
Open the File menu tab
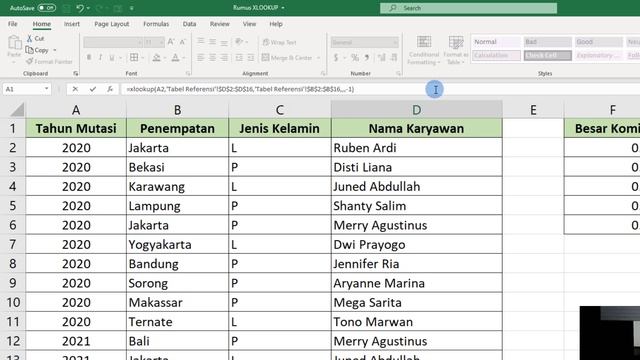pos(13,24)
